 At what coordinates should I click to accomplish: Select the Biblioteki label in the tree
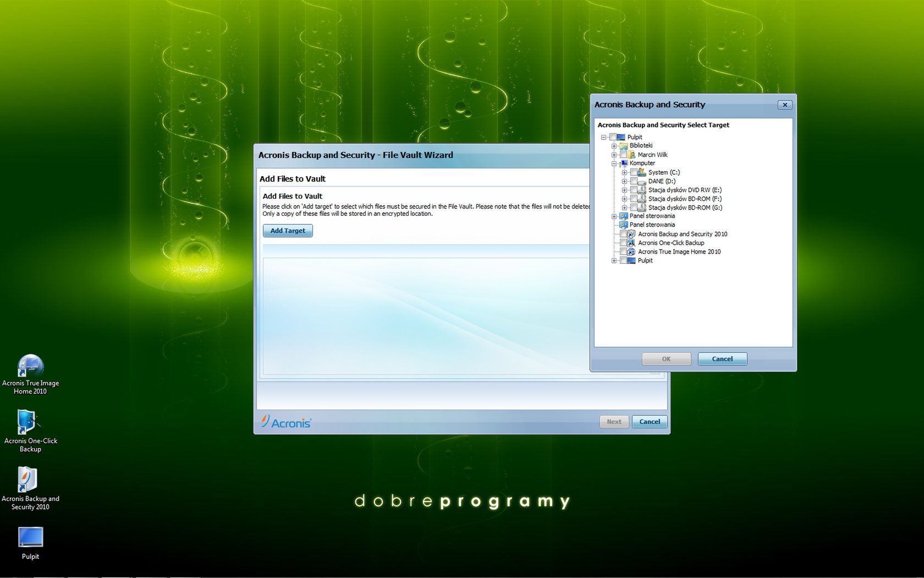641,146
